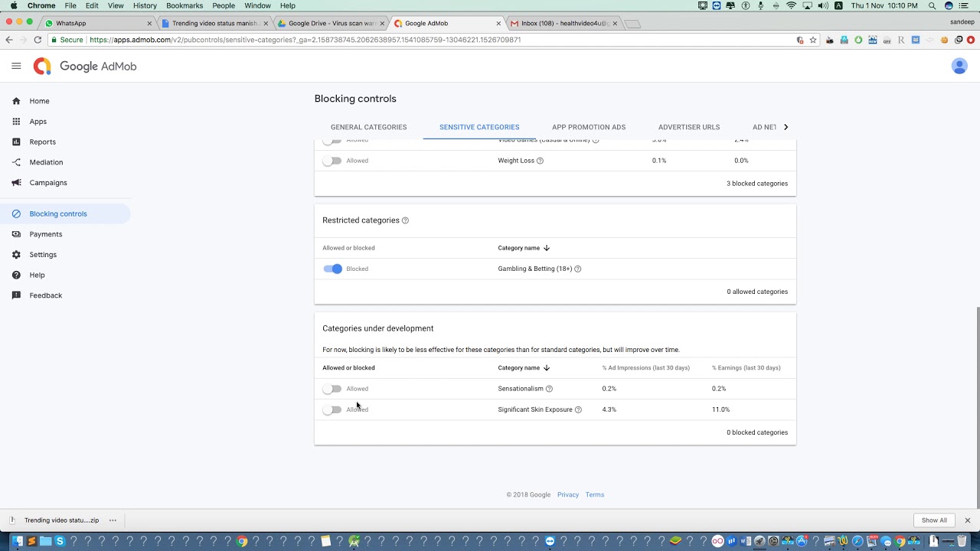Open macOS Spotlight search
Screen dimensions: 980x551
[x=932, y=5]
